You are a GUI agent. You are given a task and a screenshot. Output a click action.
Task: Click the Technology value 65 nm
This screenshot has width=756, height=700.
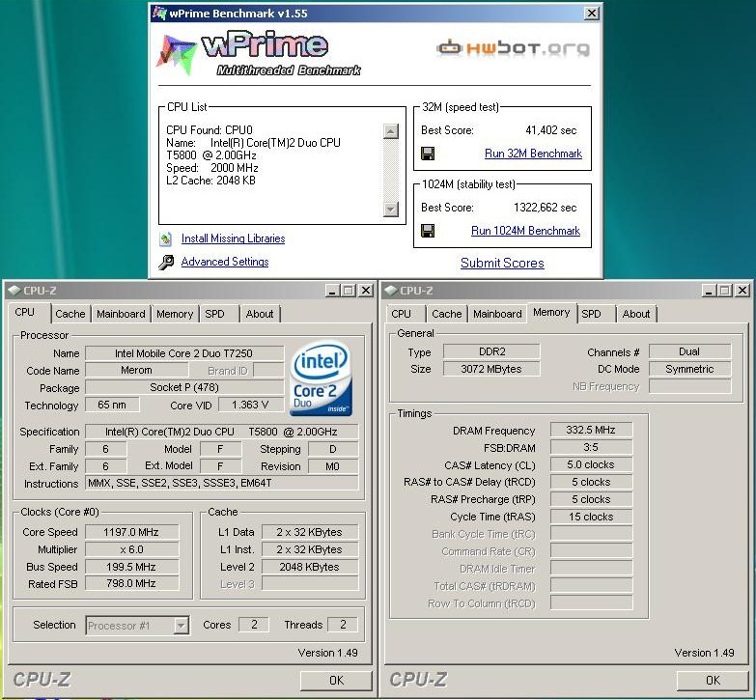(112, 405)
